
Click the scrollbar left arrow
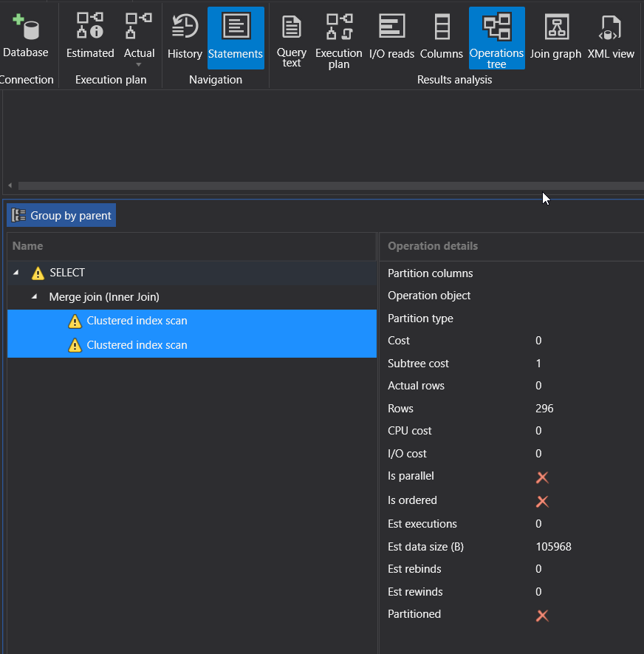coord(10,185)
